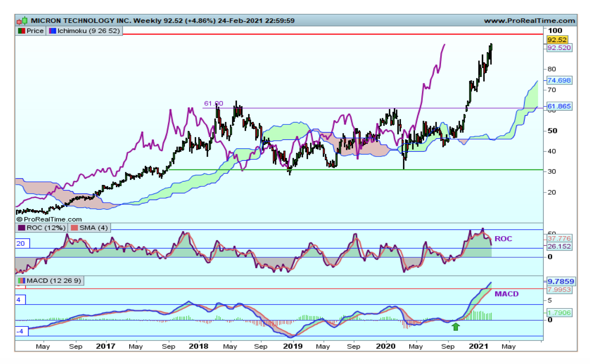Click the Ichimoku blue color swatch
The image size is (590, 364).
tap(52, 31)
